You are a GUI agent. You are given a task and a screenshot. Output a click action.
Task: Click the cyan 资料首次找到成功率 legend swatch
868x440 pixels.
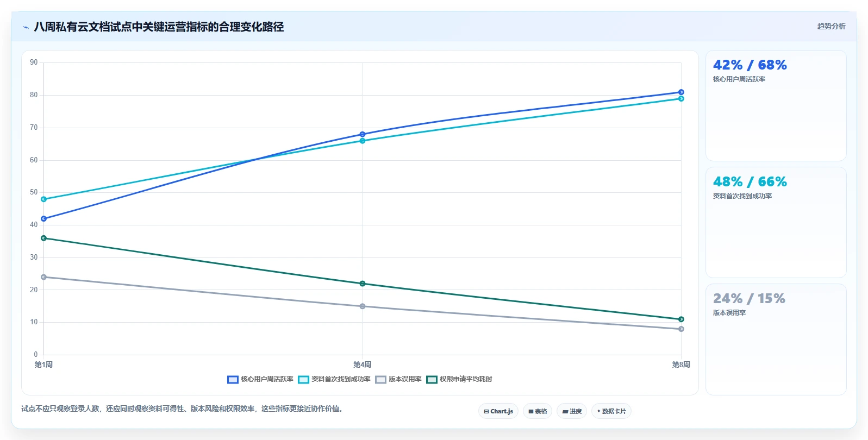303,379
